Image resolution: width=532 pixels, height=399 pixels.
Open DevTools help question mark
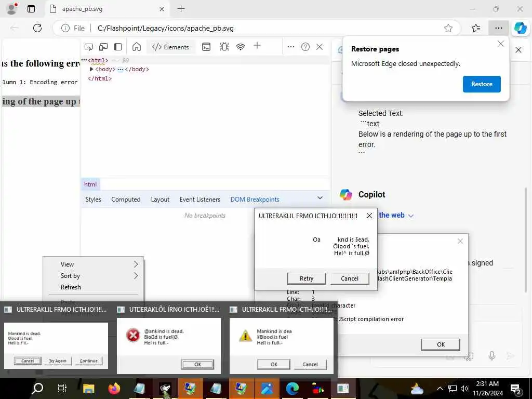pyautogui.click(x=305, y=47)
